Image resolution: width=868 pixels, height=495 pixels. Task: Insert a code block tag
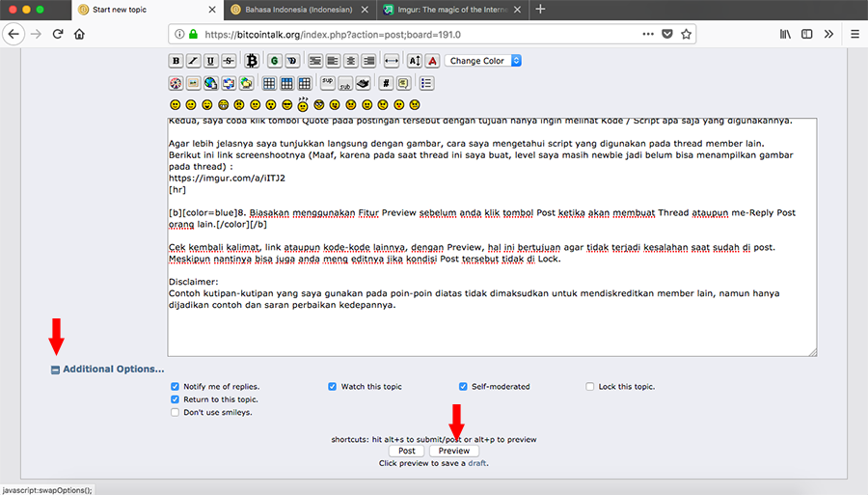pyautogui.click(x=386, y=84)
